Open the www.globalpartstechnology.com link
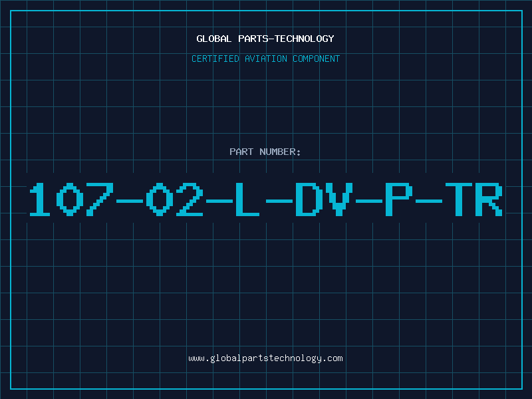Screen dimensions: 532x399 pos(265,358)
